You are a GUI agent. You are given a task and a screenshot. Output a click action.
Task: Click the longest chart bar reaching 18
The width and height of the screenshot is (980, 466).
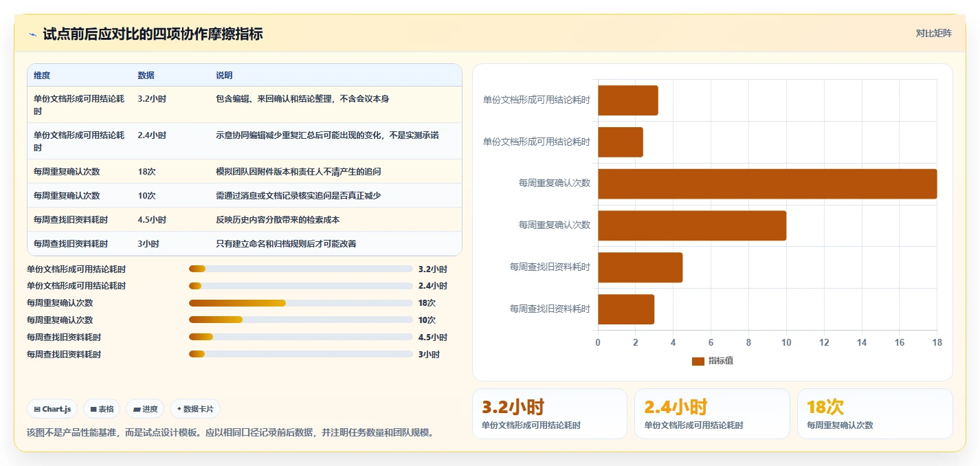tap(768, 184)
